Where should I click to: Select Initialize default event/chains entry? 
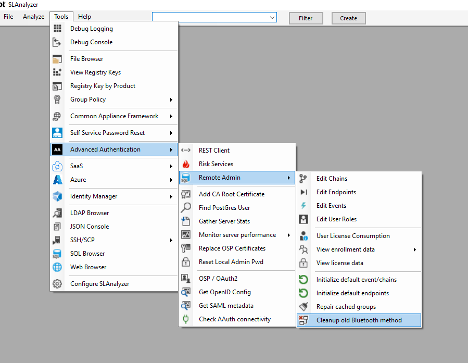click(x=359, y=279)
